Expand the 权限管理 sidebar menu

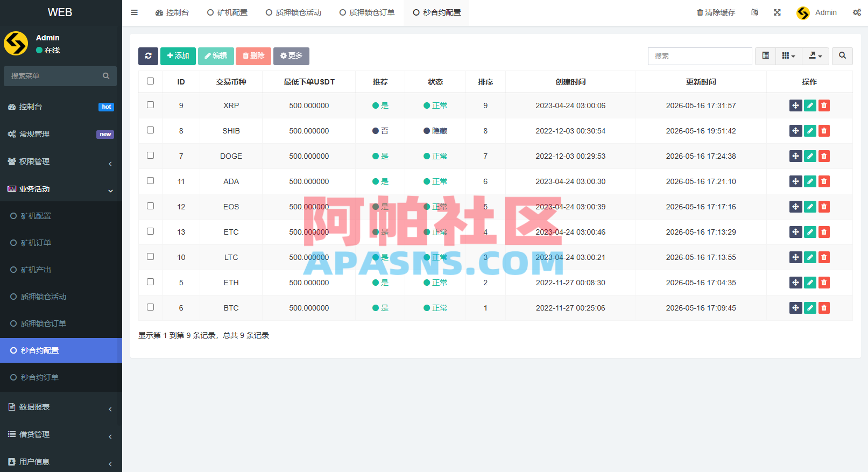(x=61, y=161)
